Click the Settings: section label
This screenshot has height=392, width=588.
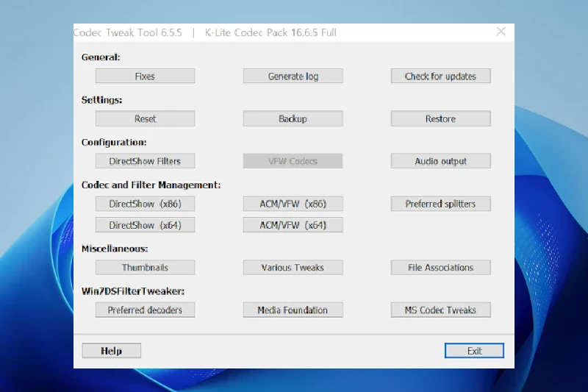coord(101,100)
